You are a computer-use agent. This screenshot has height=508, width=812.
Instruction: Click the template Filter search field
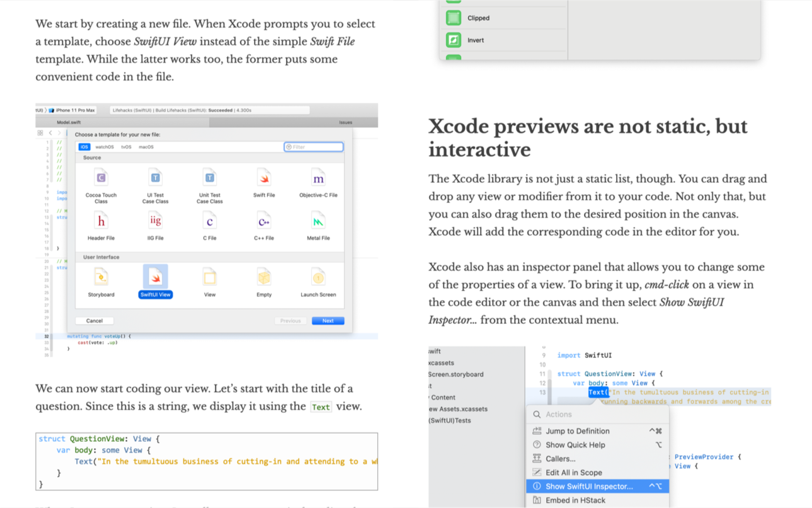tap(314, 147)
